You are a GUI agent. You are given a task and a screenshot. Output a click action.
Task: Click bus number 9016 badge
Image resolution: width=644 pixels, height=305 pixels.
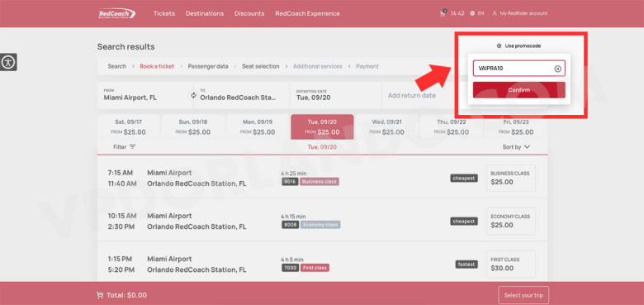(290, 181)
